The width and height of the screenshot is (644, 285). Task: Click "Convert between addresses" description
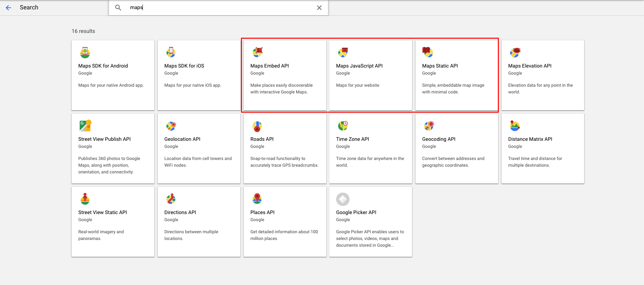coord(453,162)
